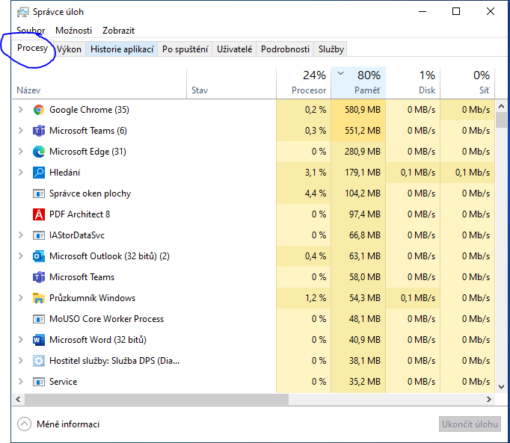Screen dimensions: 510x443
Task: Switch to the Uživatelé tab
Action: 234,49
